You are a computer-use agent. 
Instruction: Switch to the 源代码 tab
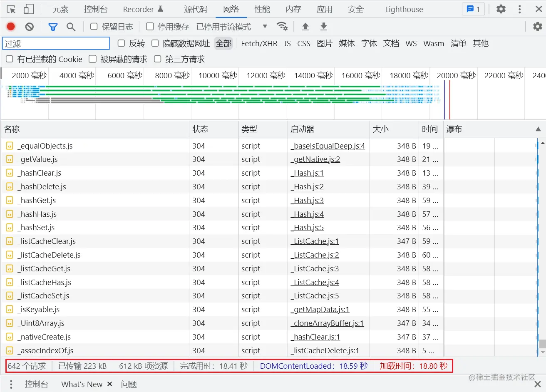196,9
